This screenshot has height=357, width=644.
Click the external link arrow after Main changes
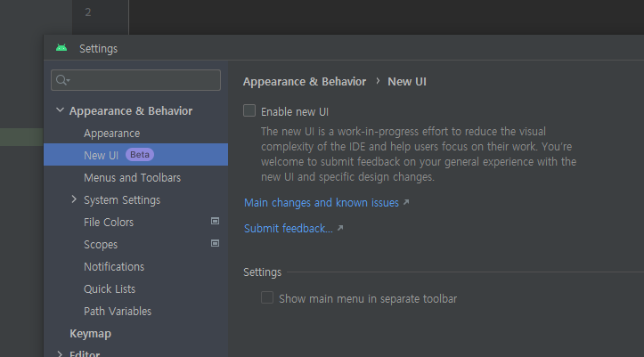click(406, 202)
